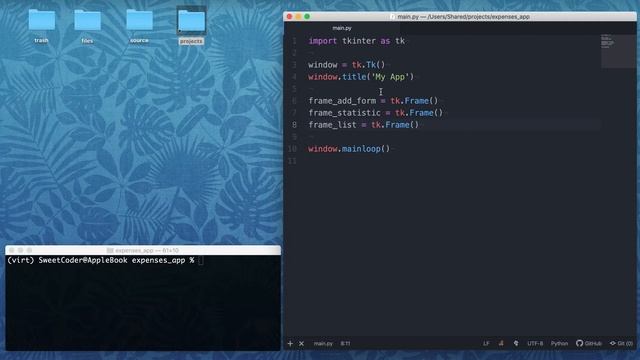Click 'frame_list' on line 8
The width and height of the screenshot is (640, 360).
332,125
